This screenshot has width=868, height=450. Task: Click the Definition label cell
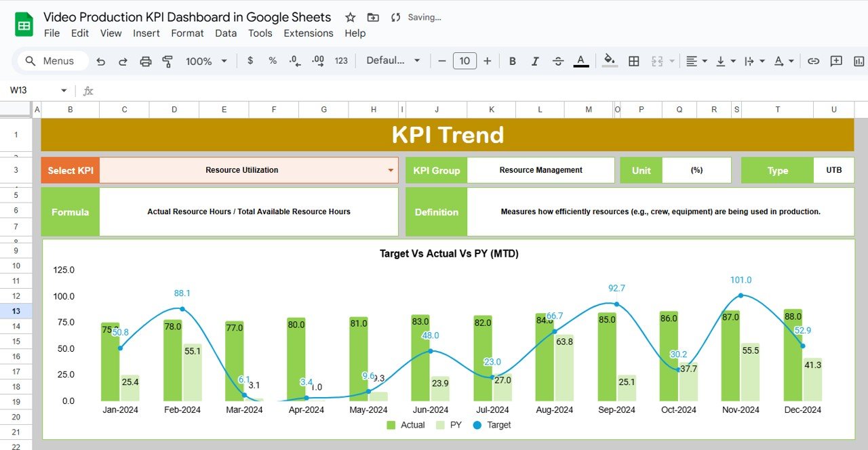[437, 212]
